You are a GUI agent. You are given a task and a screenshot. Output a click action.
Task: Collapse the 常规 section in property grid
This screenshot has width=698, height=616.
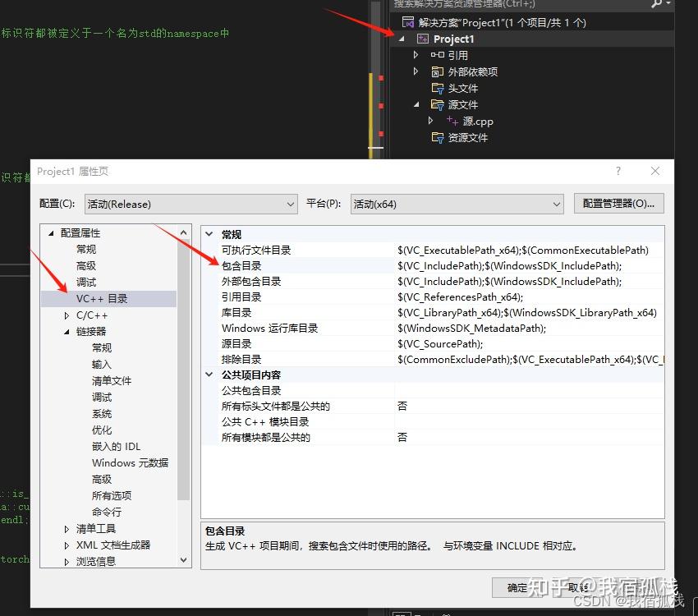point(209,233)
